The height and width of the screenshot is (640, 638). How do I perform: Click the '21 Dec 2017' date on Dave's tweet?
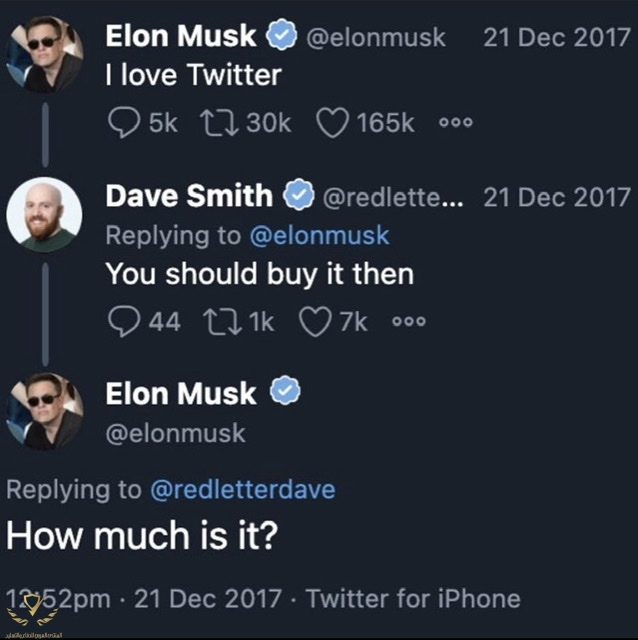[x=557, y=196]
